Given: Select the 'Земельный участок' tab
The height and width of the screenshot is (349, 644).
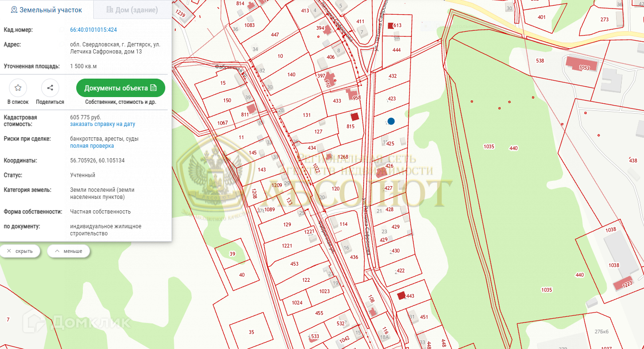Looking at the screenshot, I should click(x=46, y=9).
